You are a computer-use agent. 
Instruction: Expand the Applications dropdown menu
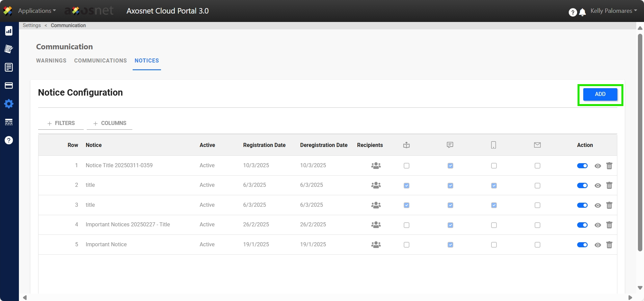[x=37, y=11]
